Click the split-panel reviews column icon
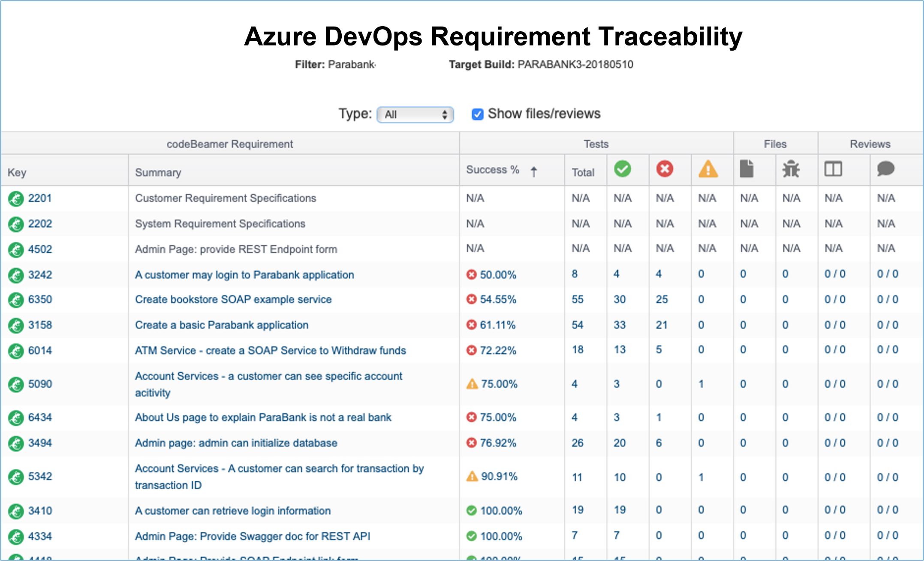This screenshot has height=561, width=924. [x=833, y=169]
